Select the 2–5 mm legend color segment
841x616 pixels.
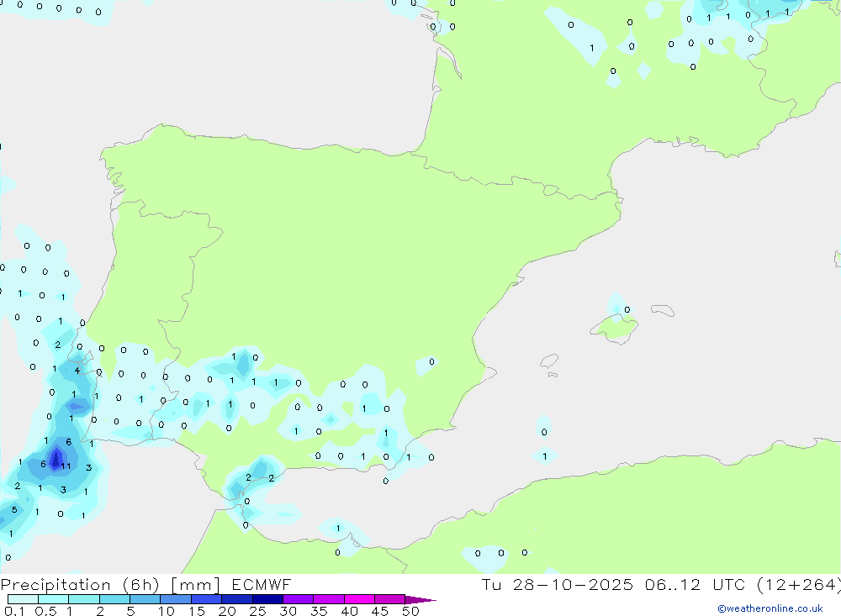pyautogui.click(x=114, y=599)
